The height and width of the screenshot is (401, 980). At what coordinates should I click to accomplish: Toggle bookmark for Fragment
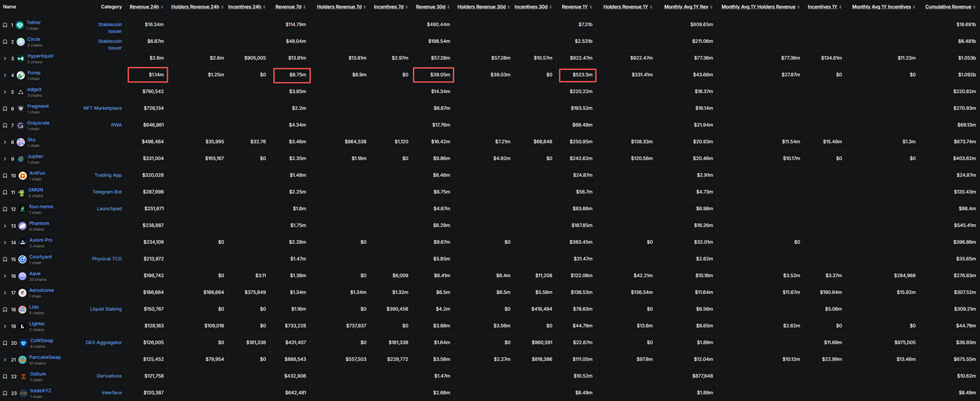pos(5,109)
